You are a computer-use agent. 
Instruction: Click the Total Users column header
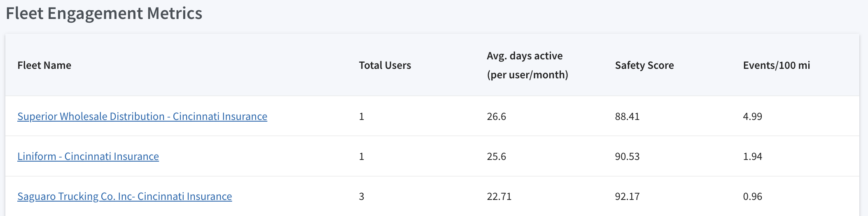point(385,65)
